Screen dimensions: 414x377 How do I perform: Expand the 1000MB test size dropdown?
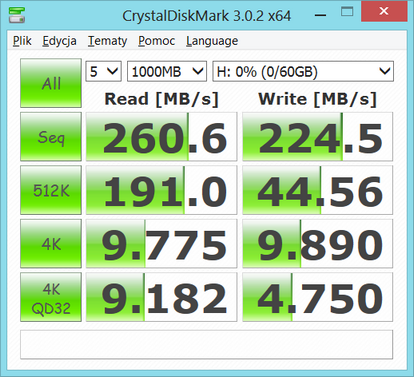pos(167,71)
